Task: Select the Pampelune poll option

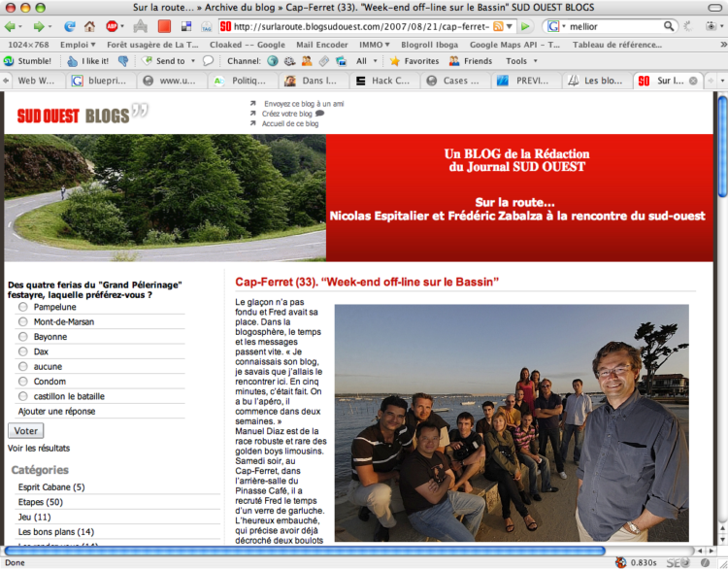Action: pyautogui.click(x=22, y=307)
